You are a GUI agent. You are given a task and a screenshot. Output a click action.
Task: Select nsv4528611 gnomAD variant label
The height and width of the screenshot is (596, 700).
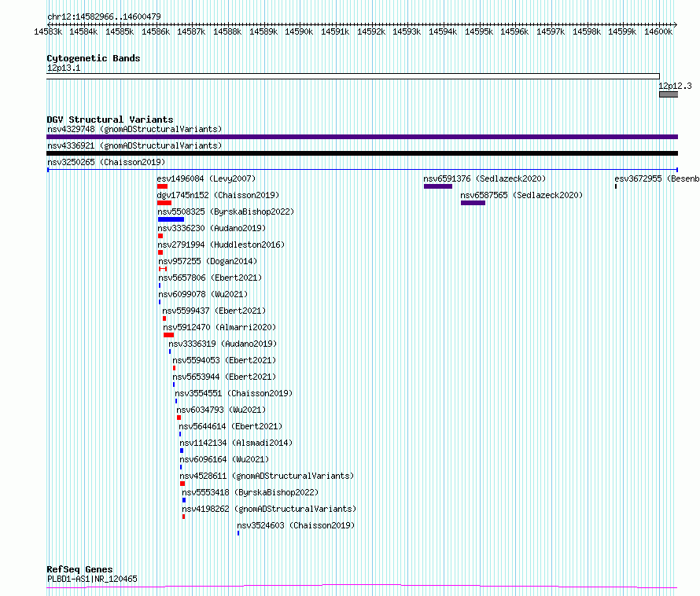pos(267,476)
